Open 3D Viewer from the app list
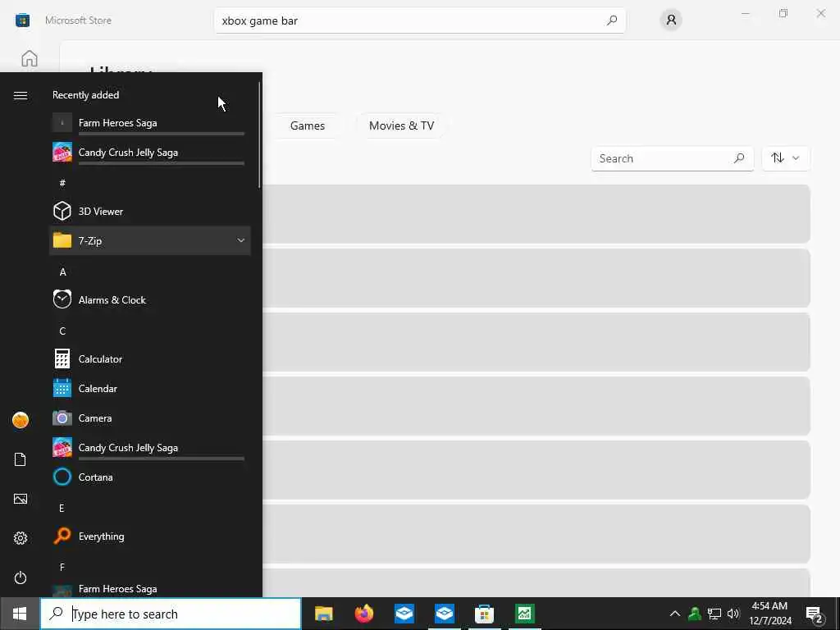This screenshot has height=630, width=840. coord(150,211)
